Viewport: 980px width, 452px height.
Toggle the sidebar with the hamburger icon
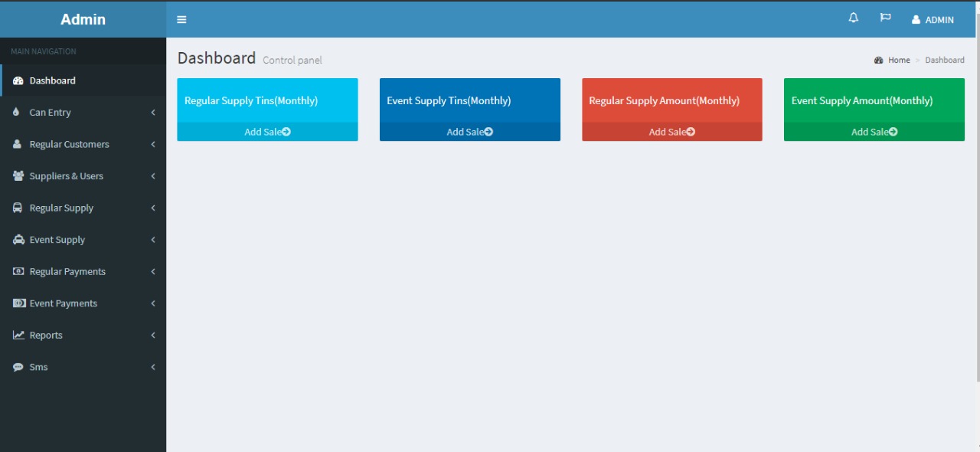point(181,18)
